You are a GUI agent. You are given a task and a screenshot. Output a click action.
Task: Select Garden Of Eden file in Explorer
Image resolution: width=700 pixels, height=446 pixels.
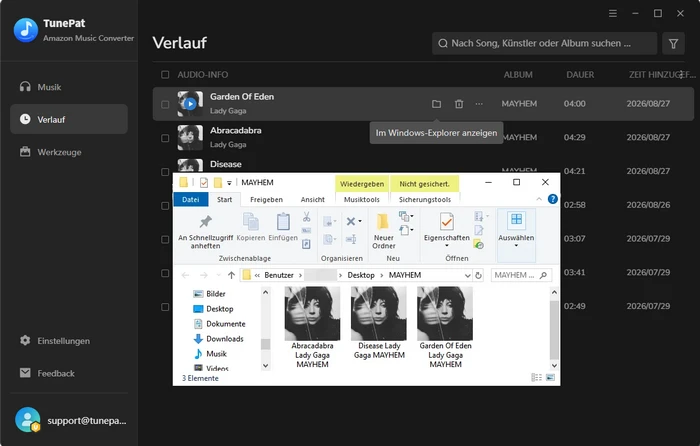(445, 328)
